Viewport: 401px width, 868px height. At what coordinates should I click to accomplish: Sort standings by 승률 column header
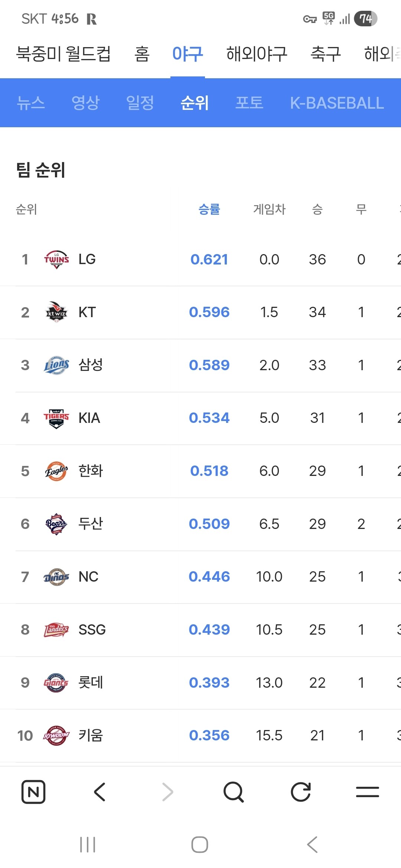tap(209, 209)
